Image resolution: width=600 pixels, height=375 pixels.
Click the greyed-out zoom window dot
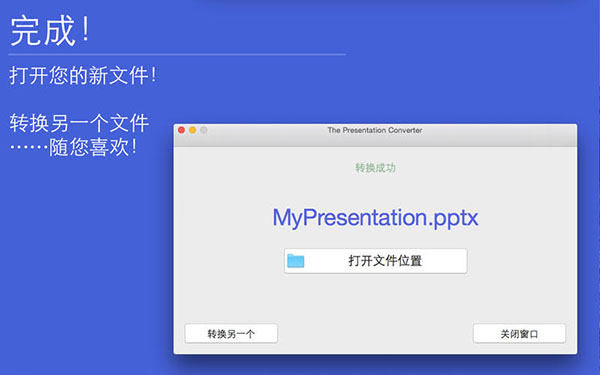pos(204,130)
